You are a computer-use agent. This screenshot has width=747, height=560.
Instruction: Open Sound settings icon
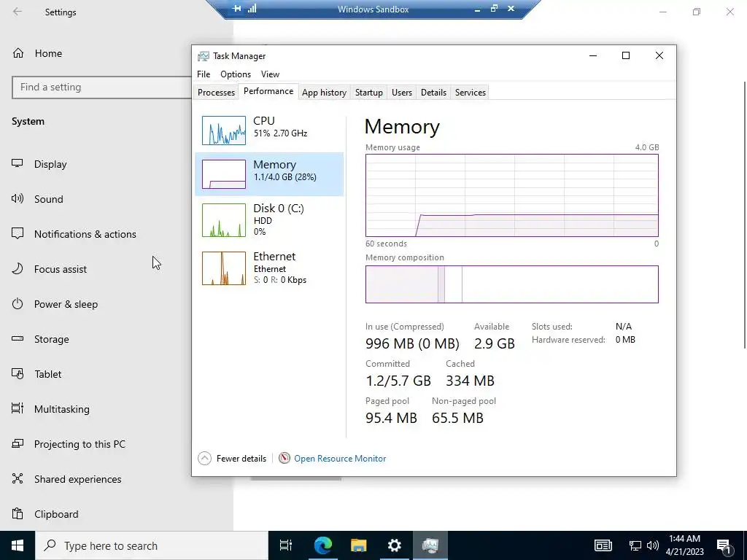(18, 198)
